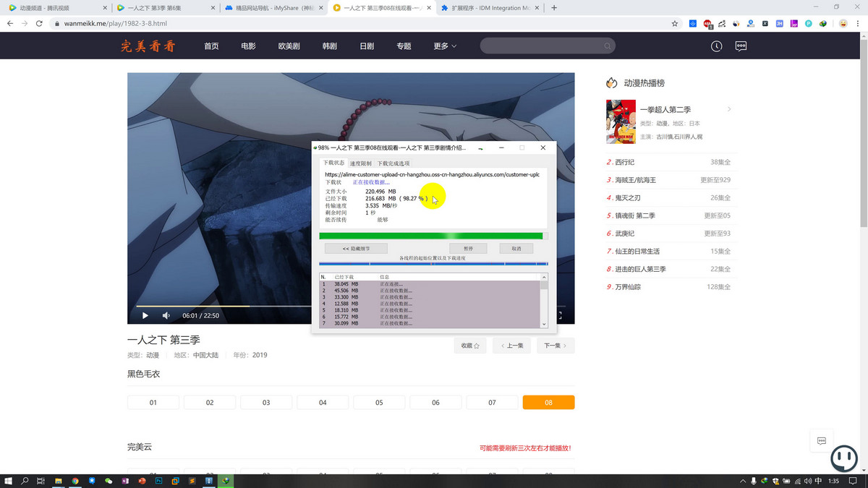This screenshot has width=868, height=488.
Task: Collapse download details with 隐藏细节
Action: [355, 248]
